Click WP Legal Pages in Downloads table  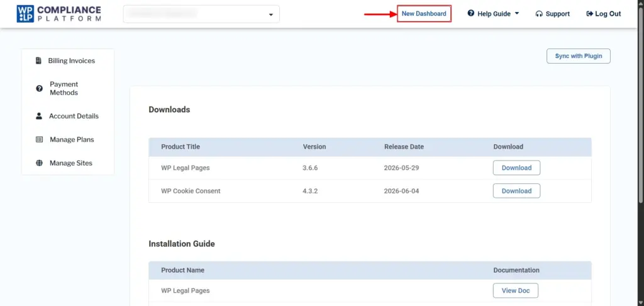point(186,168)
